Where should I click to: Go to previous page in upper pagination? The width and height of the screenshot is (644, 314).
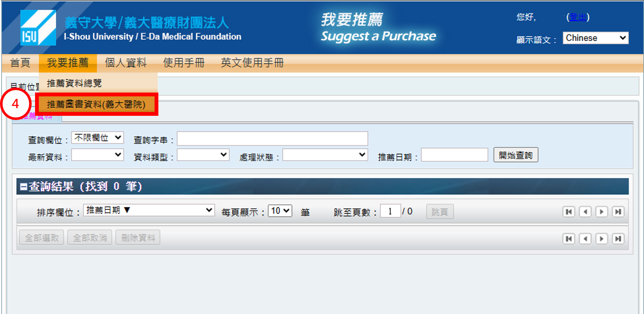tap(585, 212)
